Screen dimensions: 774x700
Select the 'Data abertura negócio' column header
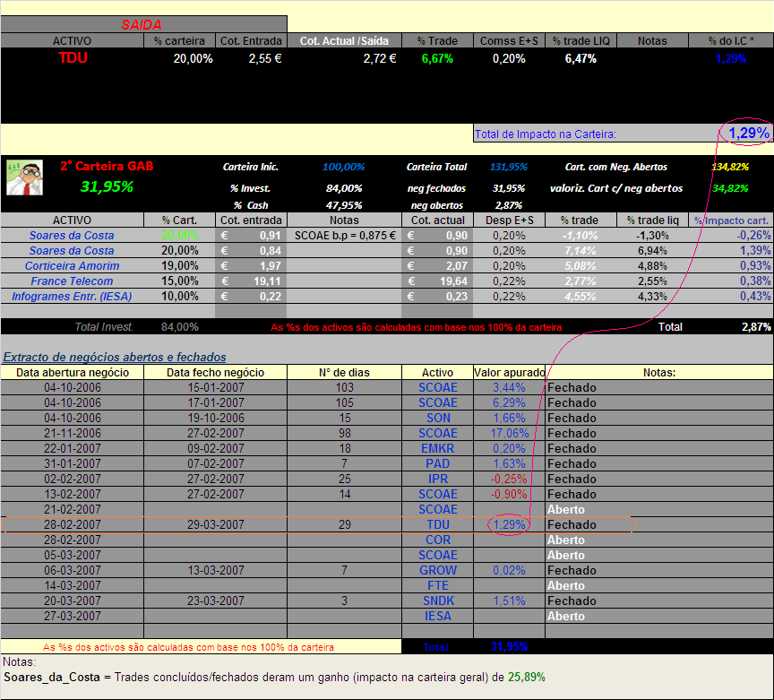click(73, 372)
